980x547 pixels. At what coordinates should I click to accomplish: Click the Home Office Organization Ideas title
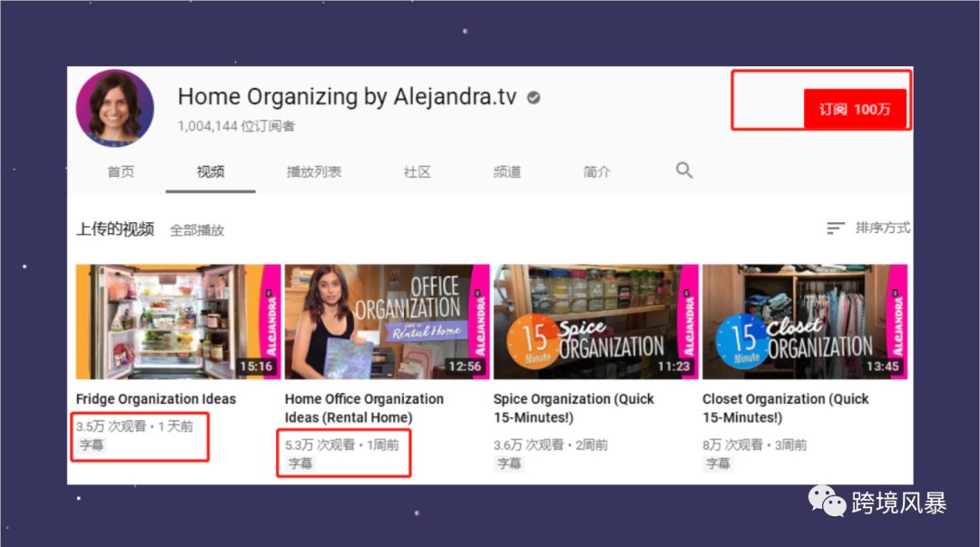coord(365,408)
